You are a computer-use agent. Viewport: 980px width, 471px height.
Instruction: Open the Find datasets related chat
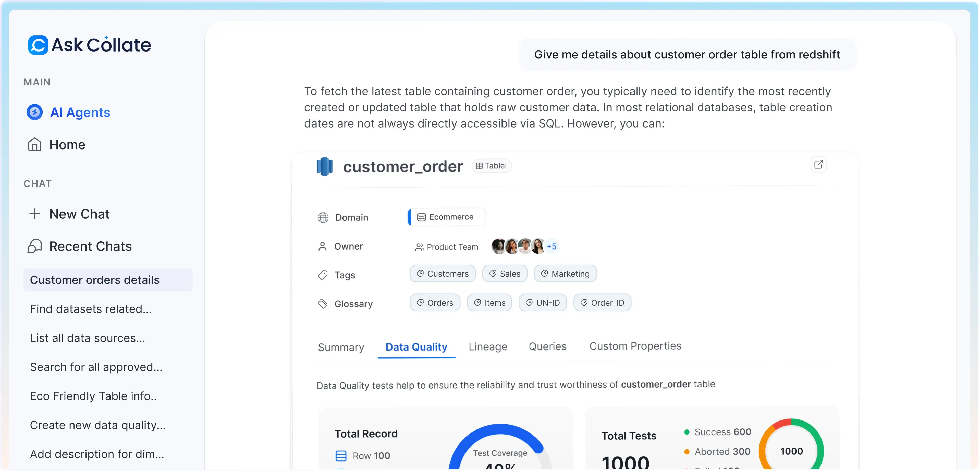click(x=91, y=309)
